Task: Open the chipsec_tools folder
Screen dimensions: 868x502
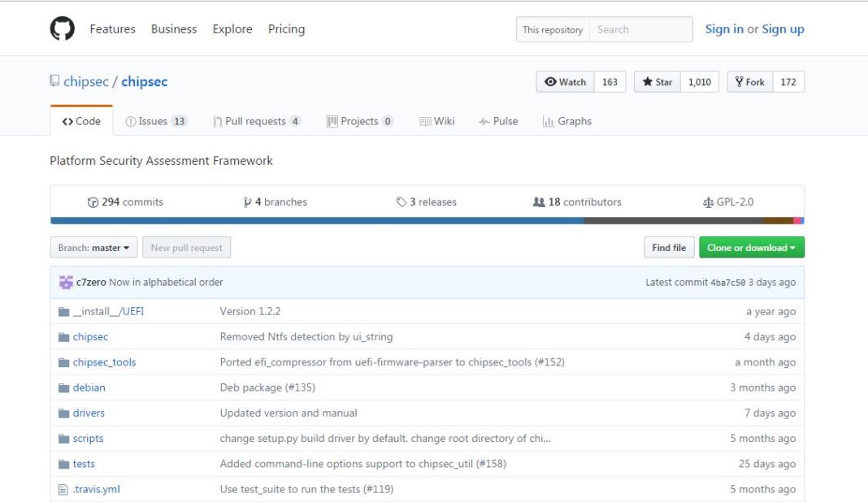Action: tap(104, 362)
